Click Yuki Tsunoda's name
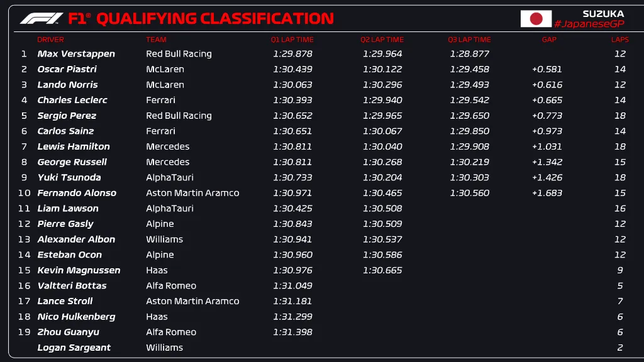Viewport: 644px width, 362px height. (x=69, y=177)
